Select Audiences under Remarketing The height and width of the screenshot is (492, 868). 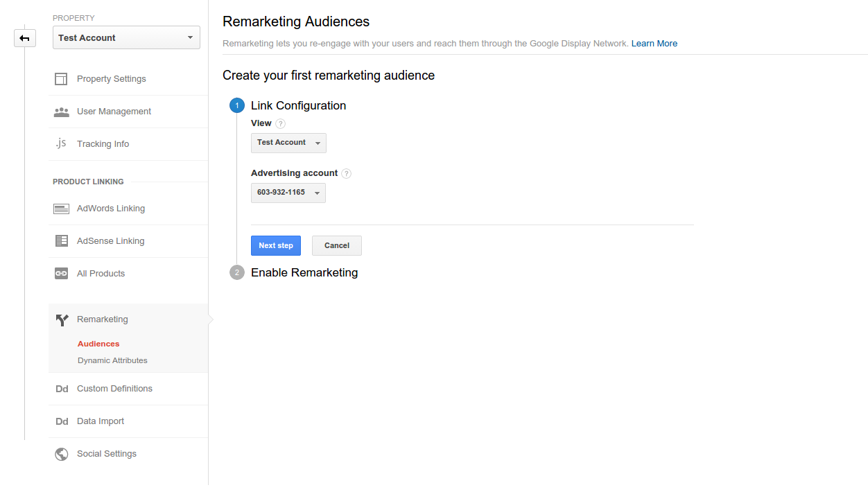click(98, 344)
